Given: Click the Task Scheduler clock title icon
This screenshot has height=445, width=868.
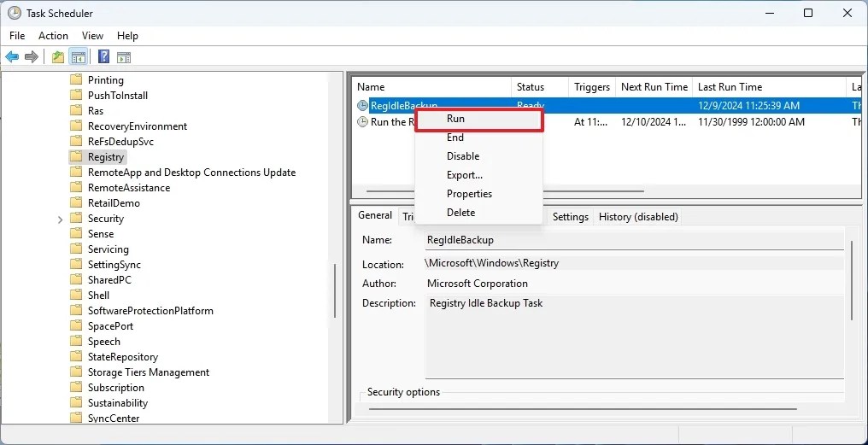Looking at the screenshot, I should click(15, 13).
